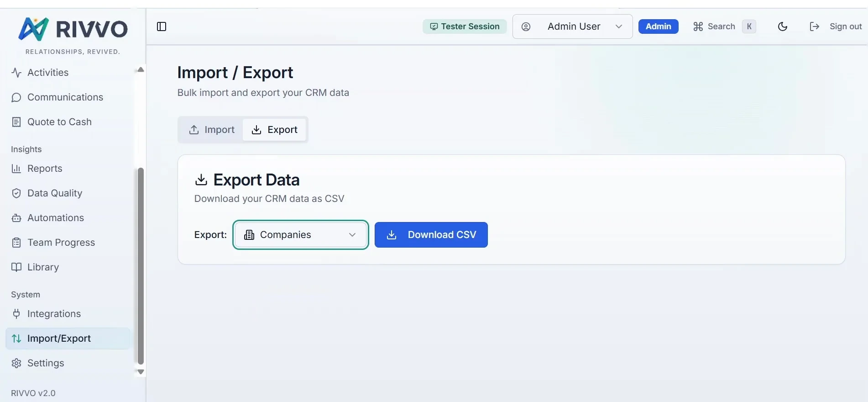Click the Team Progress clipboard icon

click(16, 243)
